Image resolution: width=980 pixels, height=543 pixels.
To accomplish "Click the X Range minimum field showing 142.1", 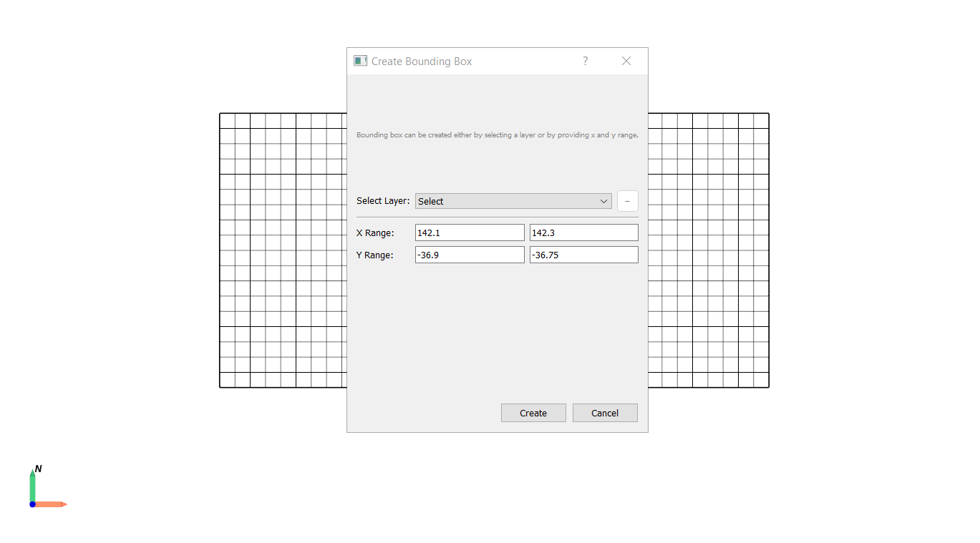I will coord(470,233).
